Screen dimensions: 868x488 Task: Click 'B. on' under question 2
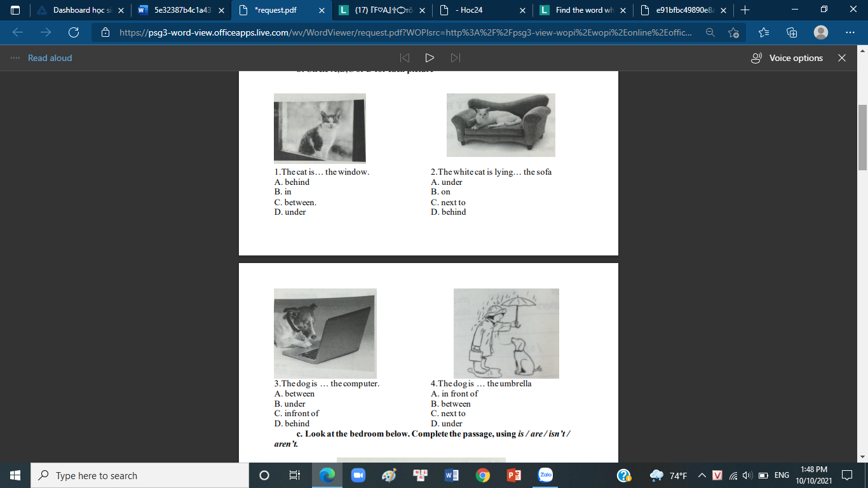coord(440,192)
